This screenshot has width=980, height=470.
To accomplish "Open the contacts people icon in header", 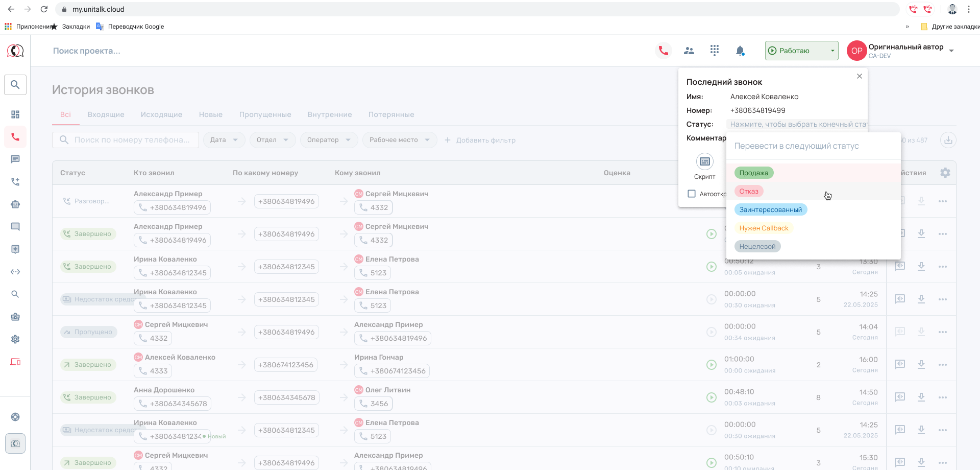I will (x=689, y=51).
